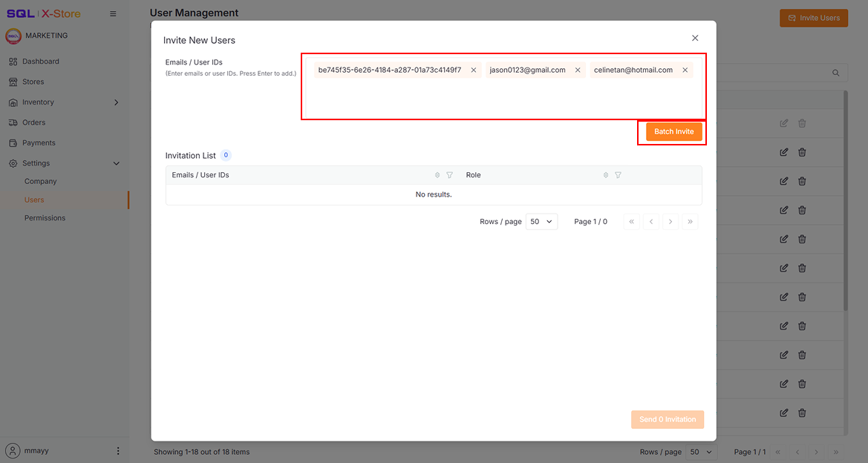
Task: Open the three-dot menu next to mmayy
Action: pyautogui.click(x=117, y=450)
